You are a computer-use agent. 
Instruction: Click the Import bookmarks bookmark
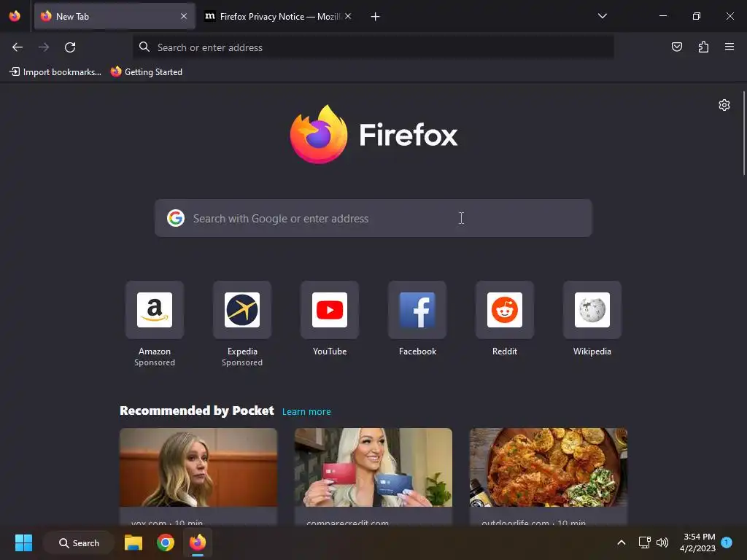(x=55, y=72)
